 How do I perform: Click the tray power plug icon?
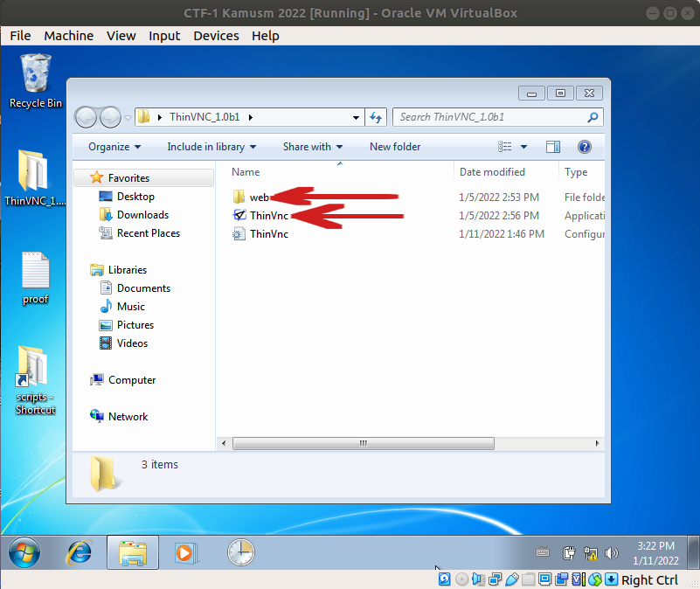point(569,553)
